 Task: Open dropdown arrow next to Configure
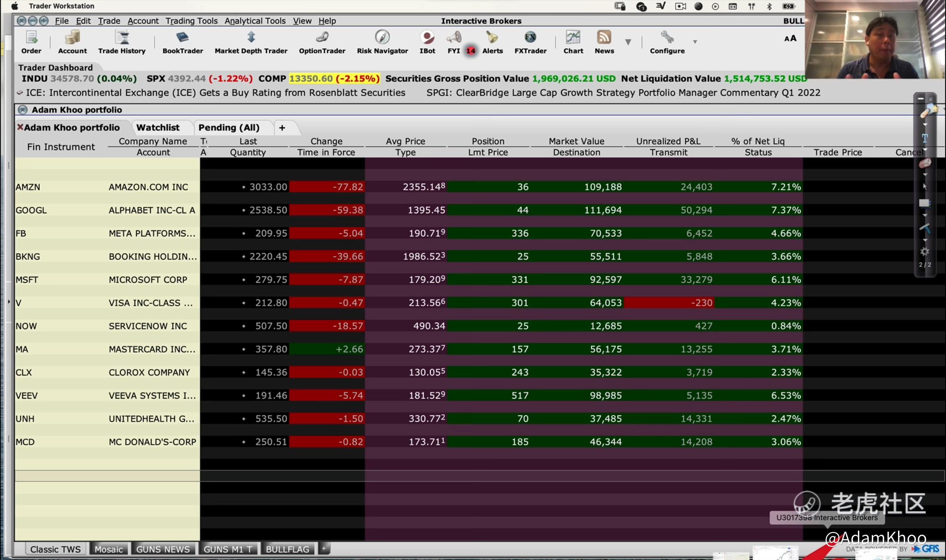pyautogui.click(x=695, y=42)
